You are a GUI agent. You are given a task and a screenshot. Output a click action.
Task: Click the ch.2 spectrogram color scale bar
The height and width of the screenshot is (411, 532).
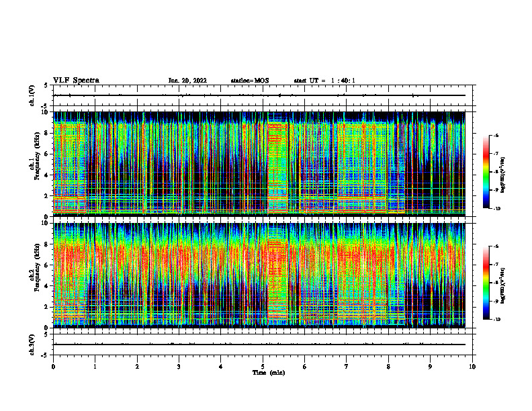(486, 283)
